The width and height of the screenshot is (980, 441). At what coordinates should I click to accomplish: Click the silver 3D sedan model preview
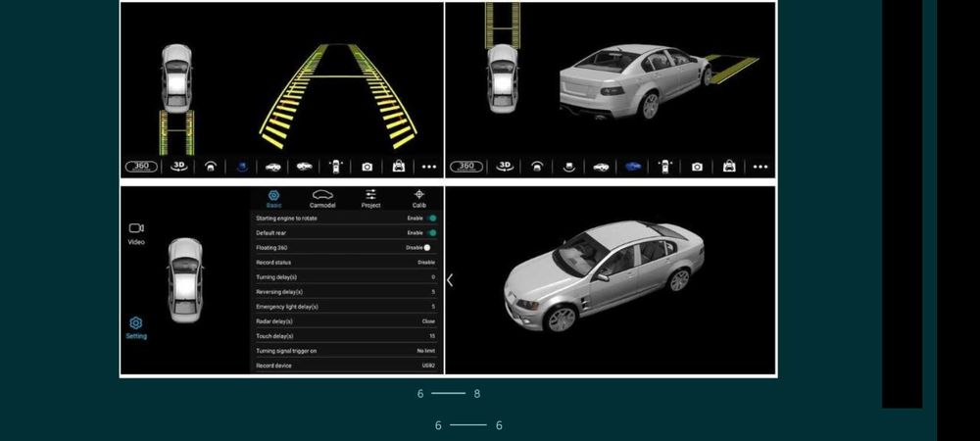click(604, 275)
